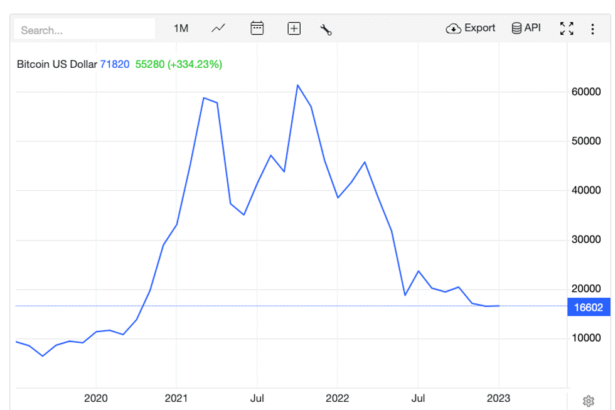Click the 2023 label on time axis

498,396
